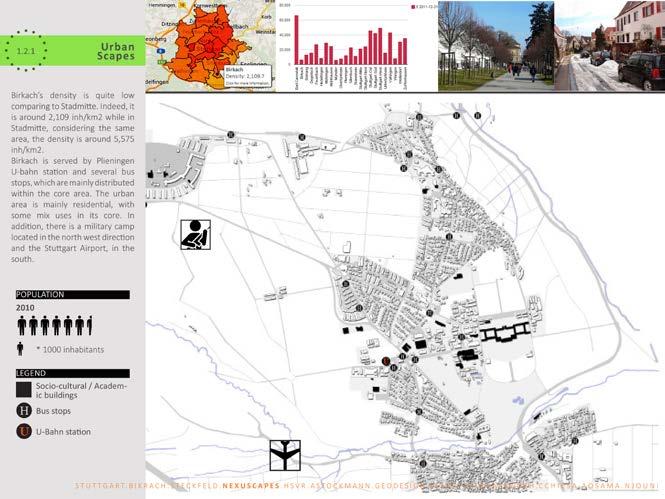Click the black Socio-cultural legend square
665x499 pixels.
(x=24, y=390)
